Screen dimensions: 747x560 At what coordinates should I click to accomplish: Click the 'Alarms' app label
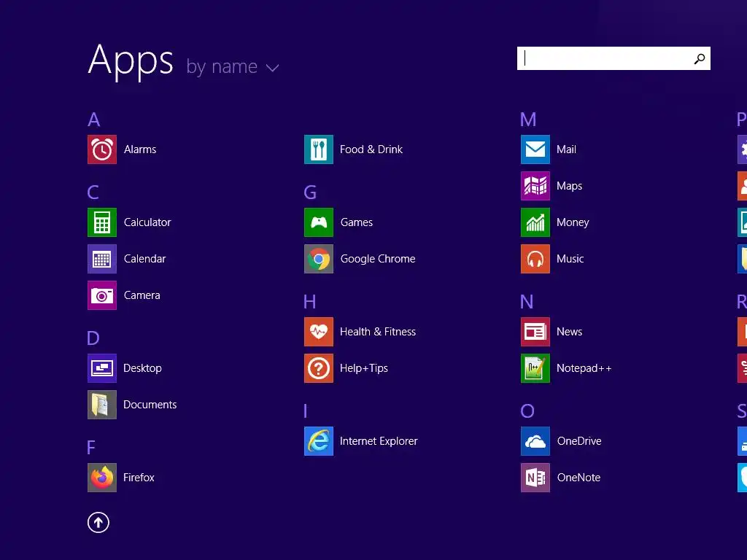click(140, 149)
